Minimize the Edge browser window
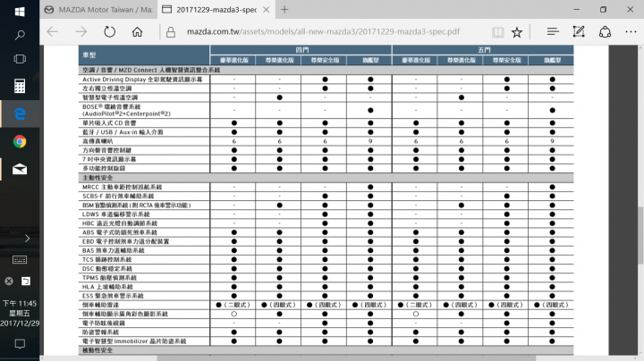This screenshot has height=361, width=644. 576,10
